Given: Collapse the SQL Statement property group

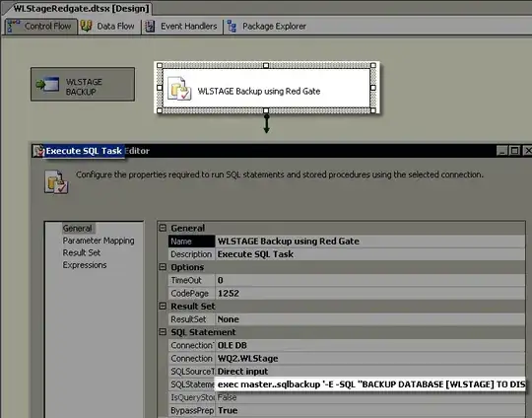Looking at the screenshot, I should [163, 332].
